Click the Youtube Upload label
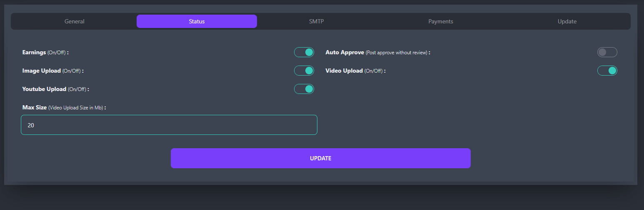The image size is (644, 210). click(x=44, y=89)
